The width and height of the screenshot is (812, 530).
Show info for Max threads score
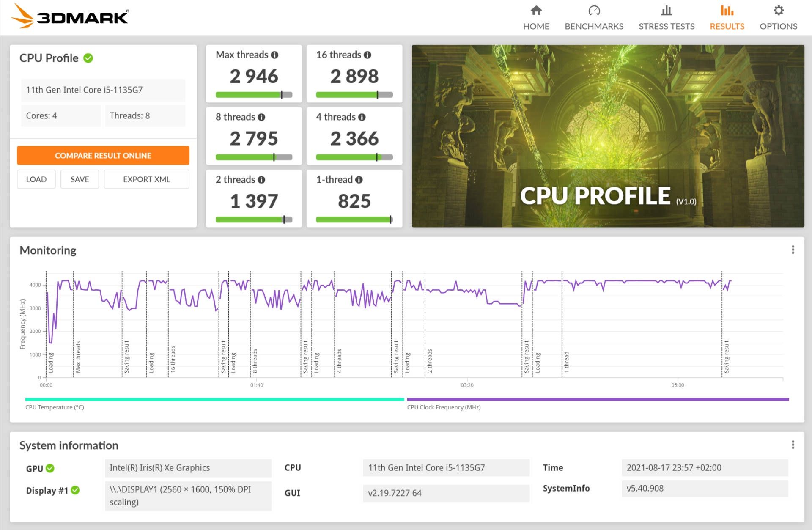[x=274, y=55]
